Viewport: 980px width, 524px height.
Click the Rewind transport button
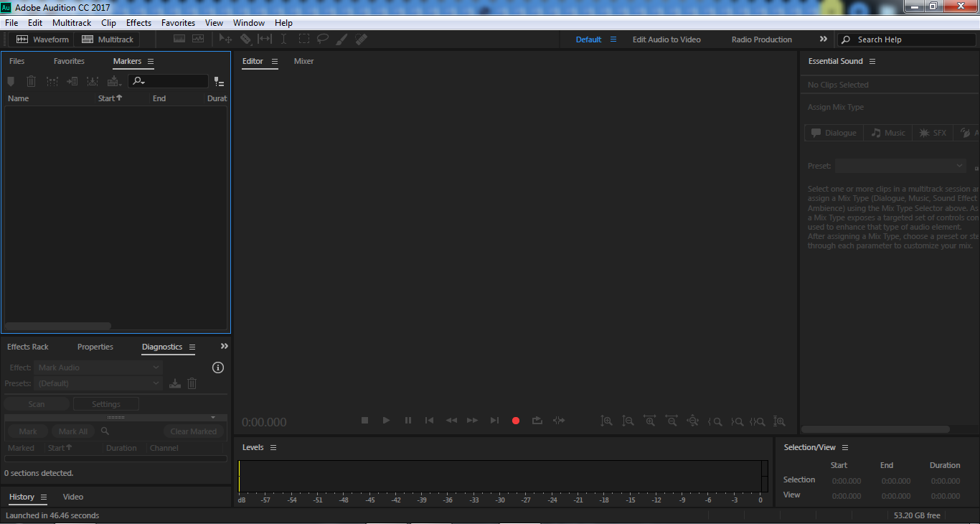click(x=451, y=421)
